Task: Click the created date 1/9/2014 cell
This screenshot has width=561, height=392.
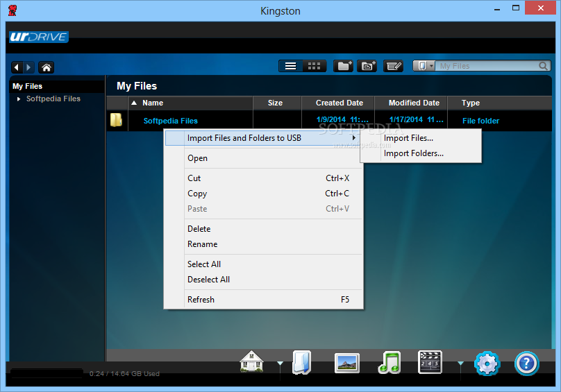Action: point(342,120)
